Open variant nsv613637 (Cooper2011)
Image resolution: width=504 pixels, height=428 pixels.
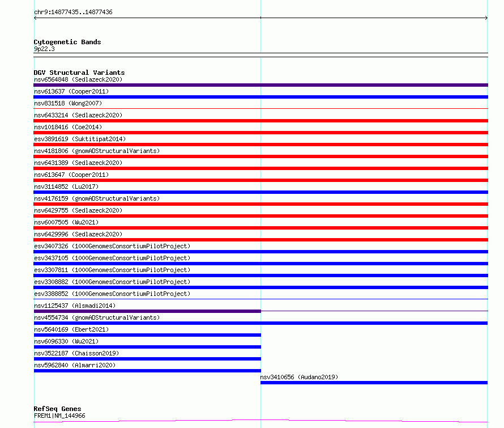pos(71,91)
